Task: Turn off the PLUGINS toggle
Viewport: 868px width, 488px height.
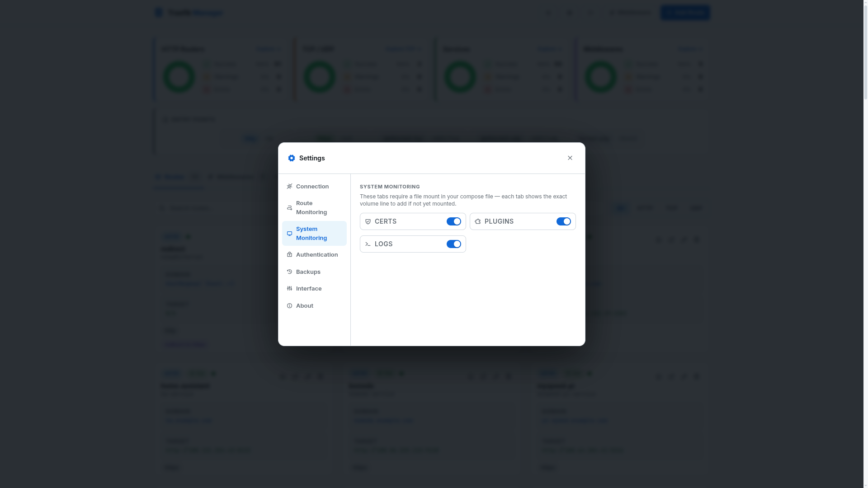Action: click(563, 221)
